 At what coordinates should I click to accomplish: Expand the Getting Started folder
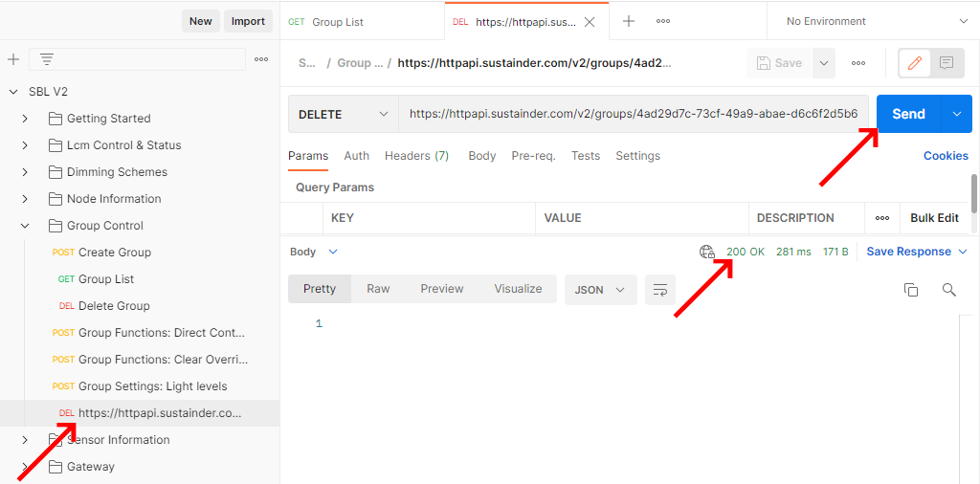pyautogui.click(x=25, y=119)
